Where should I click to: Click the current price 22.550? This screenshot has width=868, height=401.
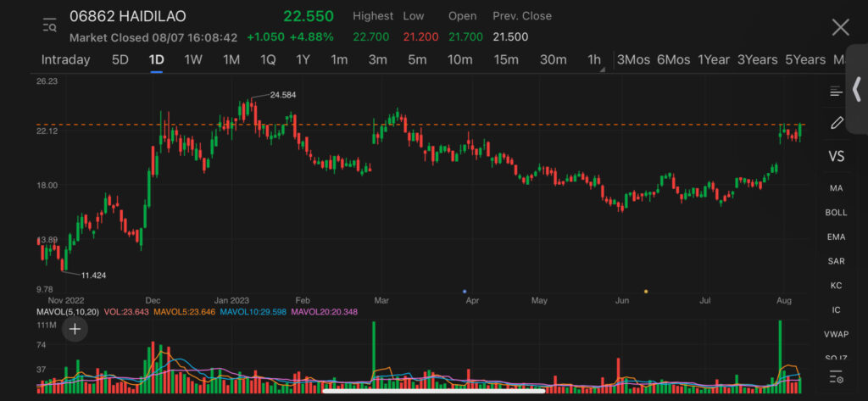309,16
